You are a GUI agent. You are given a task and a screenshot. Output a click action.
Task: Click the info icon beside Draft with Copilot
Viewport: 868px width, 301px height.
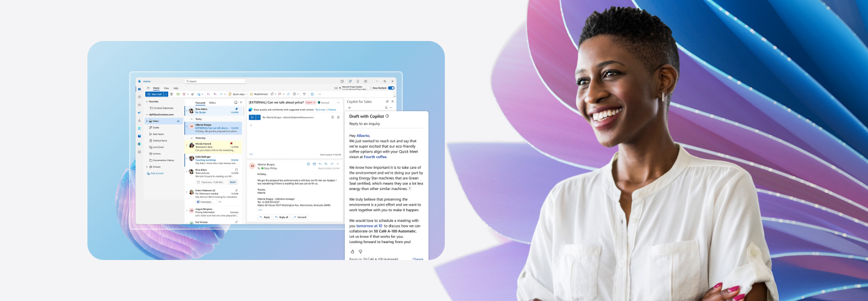click(387, 116)
